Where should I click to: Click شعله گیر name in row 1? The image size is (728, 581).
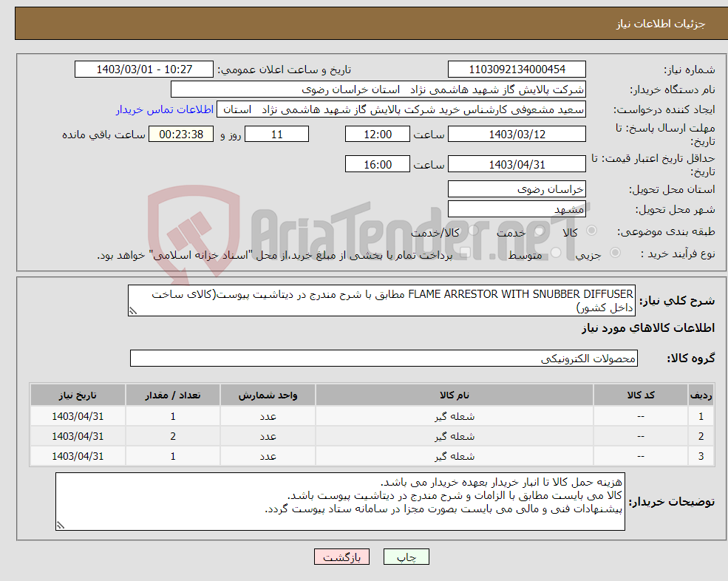pyautogui.click(x=455, y=417)
